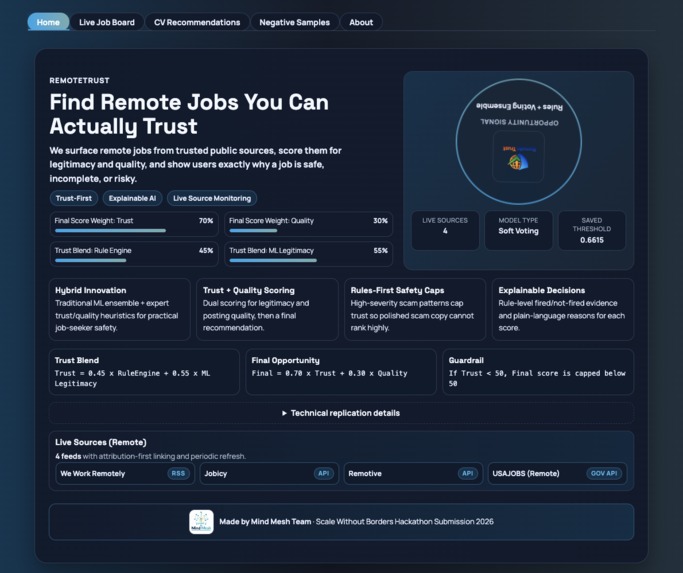Click the API badge on Jobicy

323,474
